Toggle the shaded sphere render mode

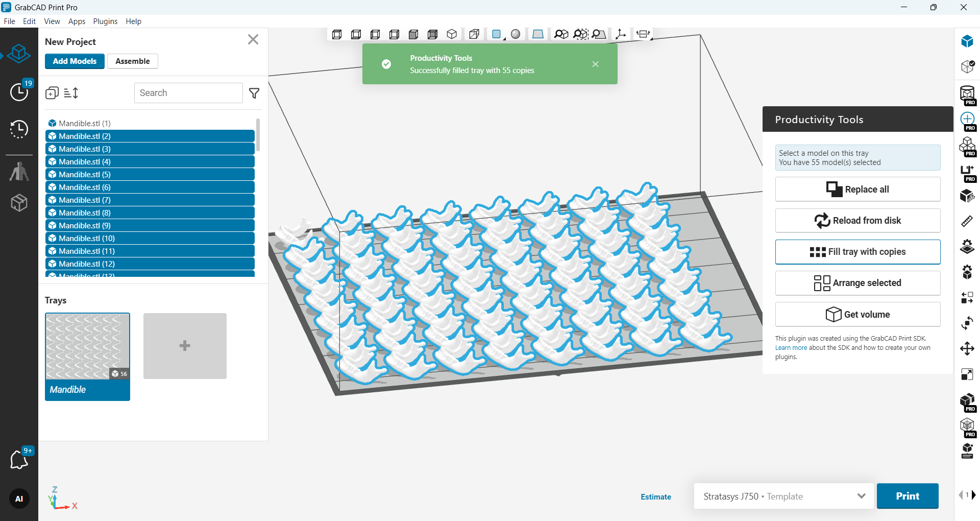point(516,34)
